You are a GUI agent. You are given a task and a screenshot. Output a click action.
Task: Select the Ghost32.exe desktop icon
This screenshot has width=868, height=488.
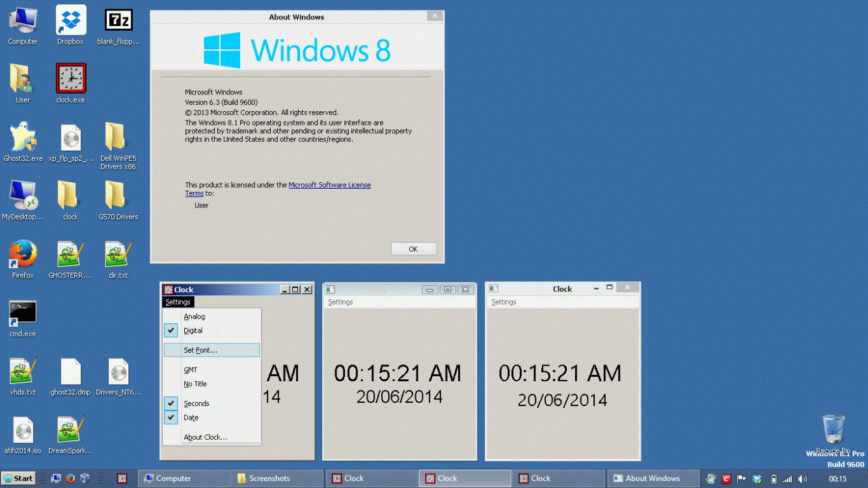(x=23, y=137)
